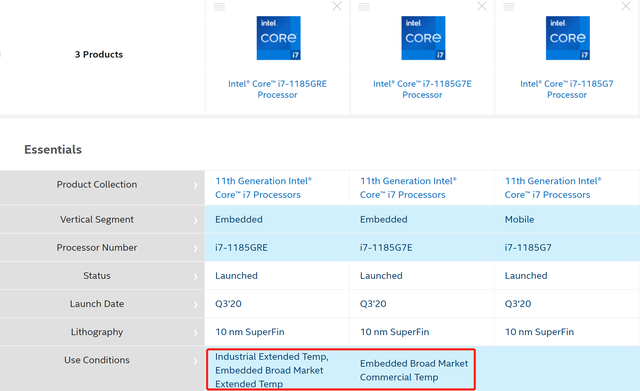Click '10 nm SuperFin' in the i7-1185G7 column
Viewport: 640px width, 391px height.
click(540, 332)
